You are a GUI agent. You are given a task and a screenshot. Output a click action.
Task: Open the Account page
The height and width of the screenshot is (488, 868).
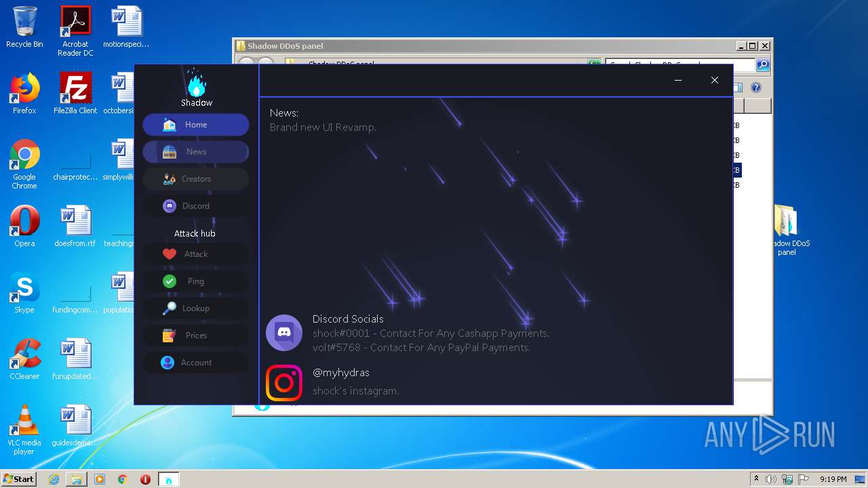[x=195, y=363]
